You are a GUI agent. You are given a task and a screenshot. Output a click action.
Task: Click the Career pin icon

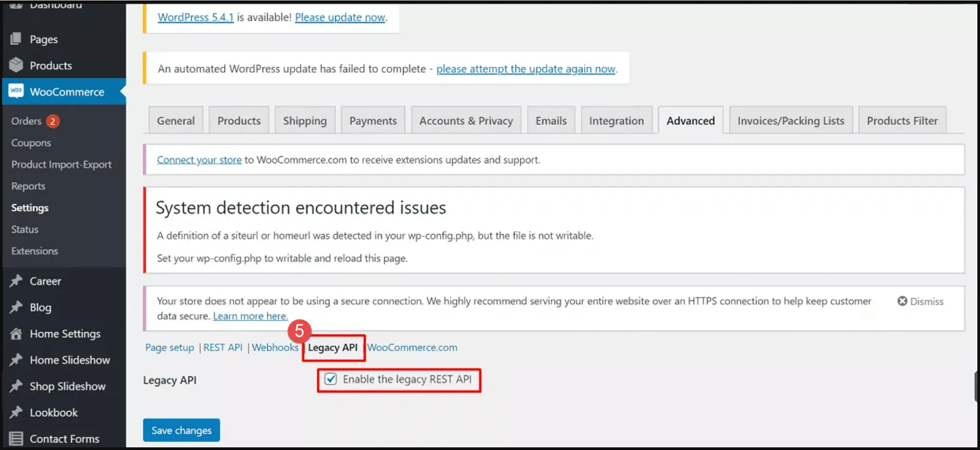[16, 281]
